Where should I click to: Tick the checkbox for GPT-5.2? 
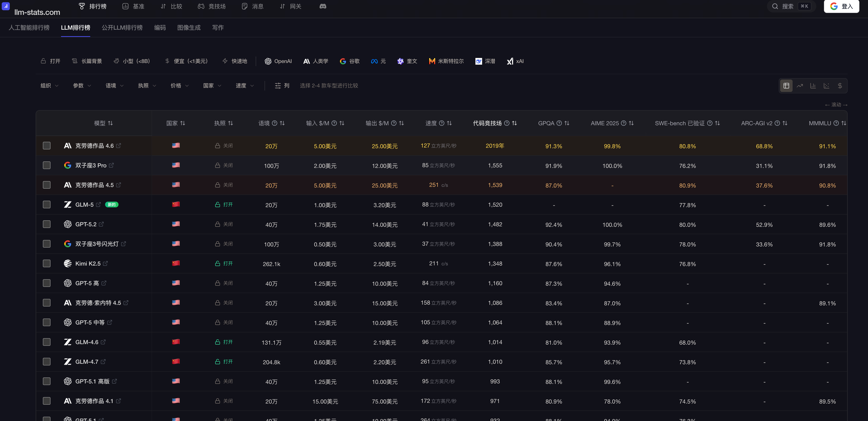47,224
